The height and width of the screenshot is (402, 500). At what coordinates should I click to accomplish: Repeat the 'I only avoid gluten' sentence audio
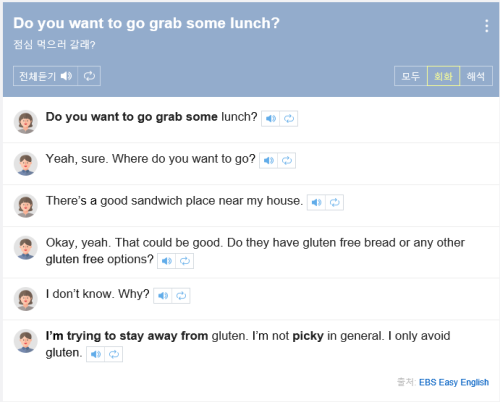(114, 354)
